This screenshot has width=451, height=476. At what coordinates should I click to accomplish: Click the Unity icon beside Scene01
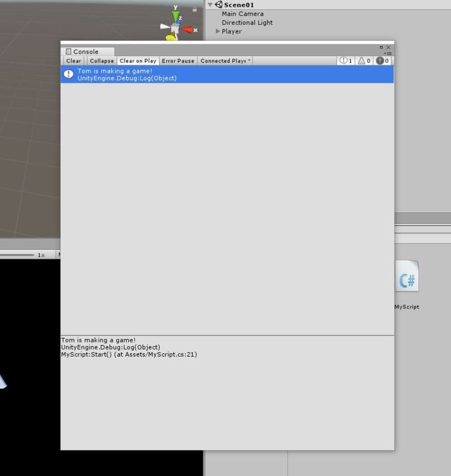pyautogui.click(x=219, y=4)
